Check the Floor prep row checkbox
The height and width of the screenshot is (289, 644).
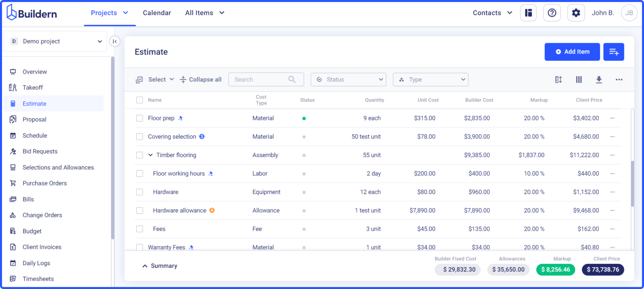pos(140,118)
